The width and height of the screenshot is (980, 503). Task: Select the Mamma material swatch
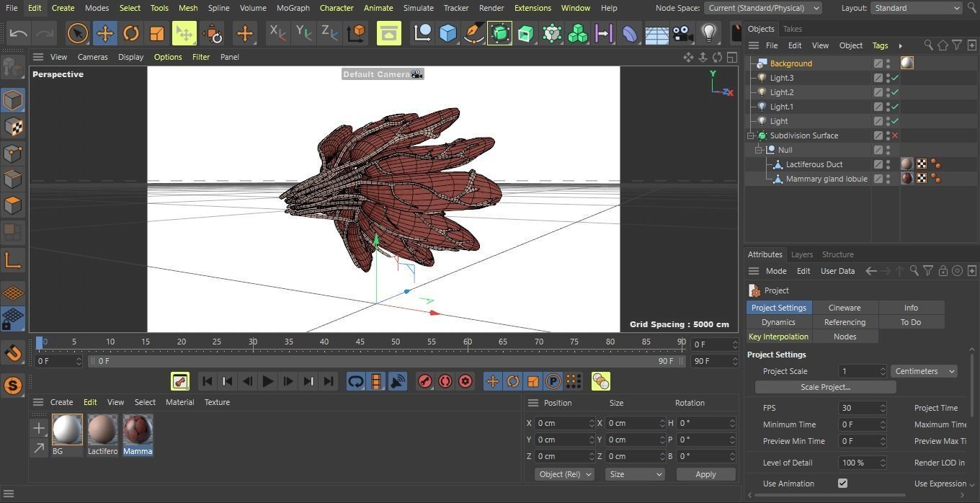click(138, 429)
